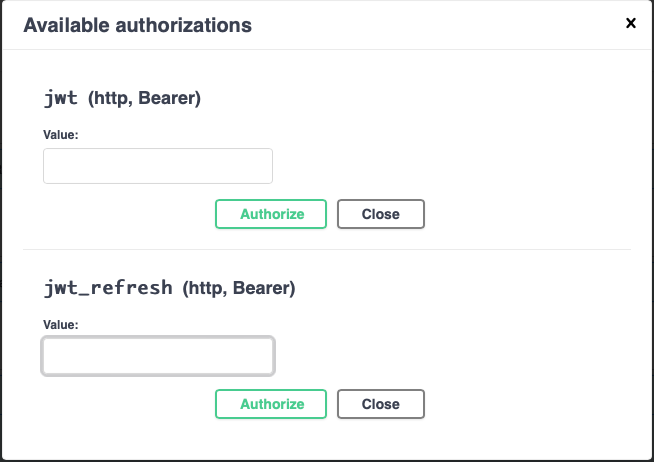Submit the jwt token with the green button
Screen dimensions: 654x462
pyautogui.click(x=271, y=214)
